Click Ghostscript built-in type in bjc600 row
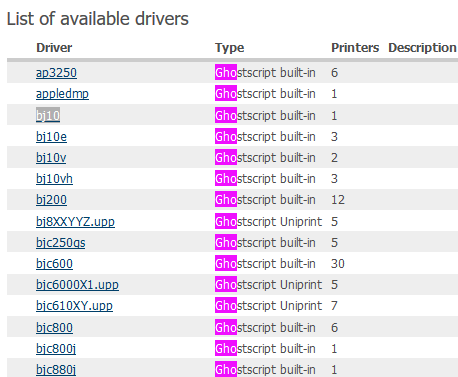The image size is (458, 377). (265, 264)
